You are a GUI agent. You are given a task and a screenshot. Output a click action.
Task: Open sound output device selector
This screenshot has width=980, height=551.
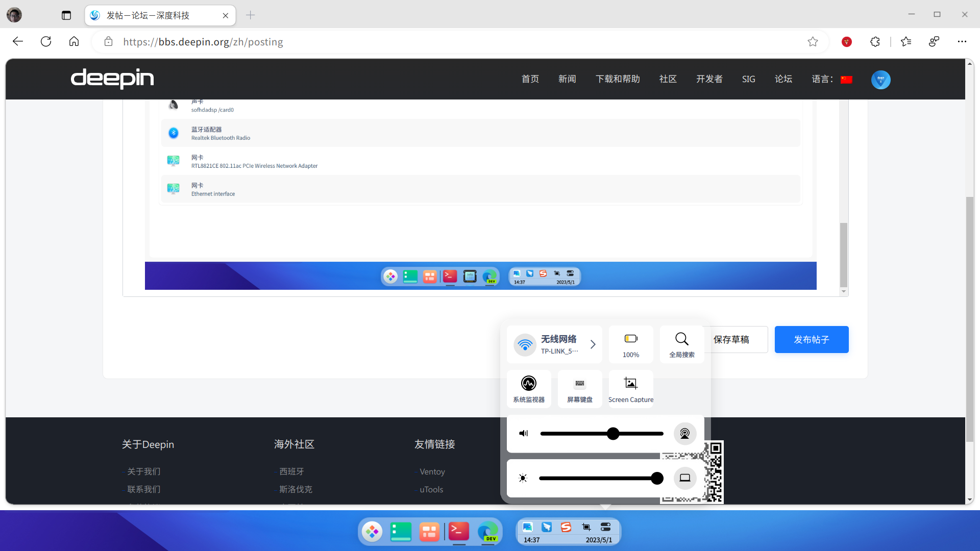685,434
